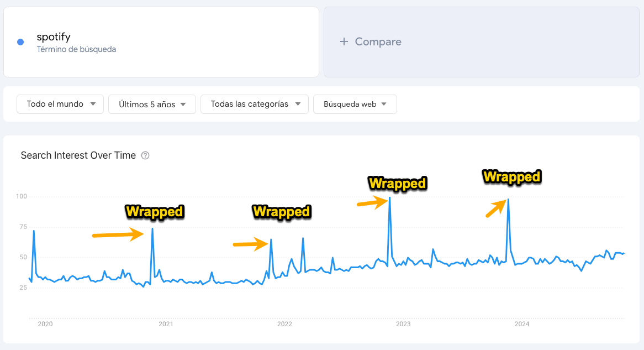Click the Compare panel to add a term
This screenshot has height=350, width=644.
coord(481,42)
